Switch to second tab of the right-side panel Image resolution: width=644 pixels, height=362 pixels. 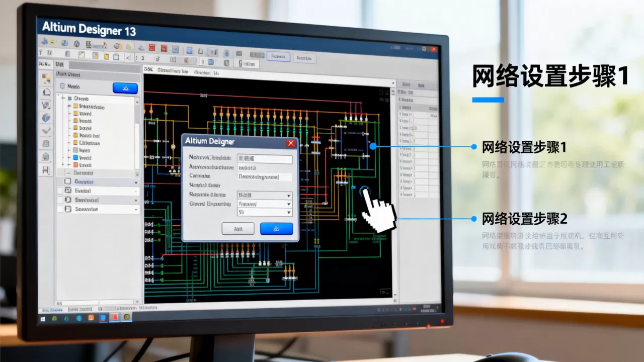click(x=421, y=85)
